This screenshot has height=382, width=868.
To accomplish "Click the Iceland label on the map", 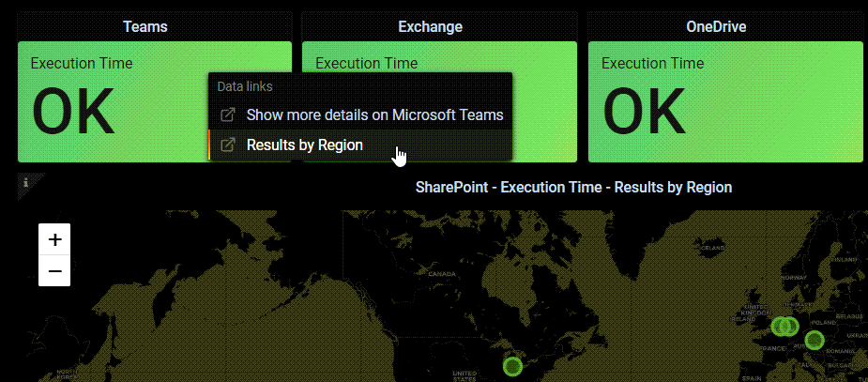I will click(x=713, y=248).
